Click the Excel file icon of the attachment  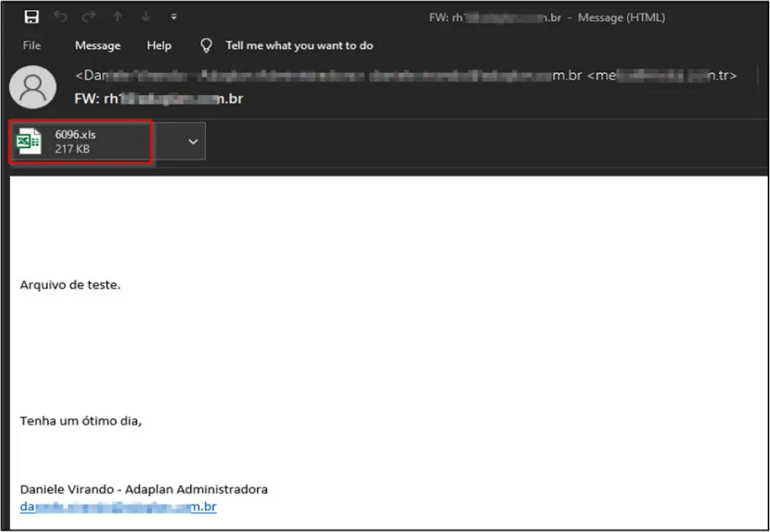coord(28,141)
